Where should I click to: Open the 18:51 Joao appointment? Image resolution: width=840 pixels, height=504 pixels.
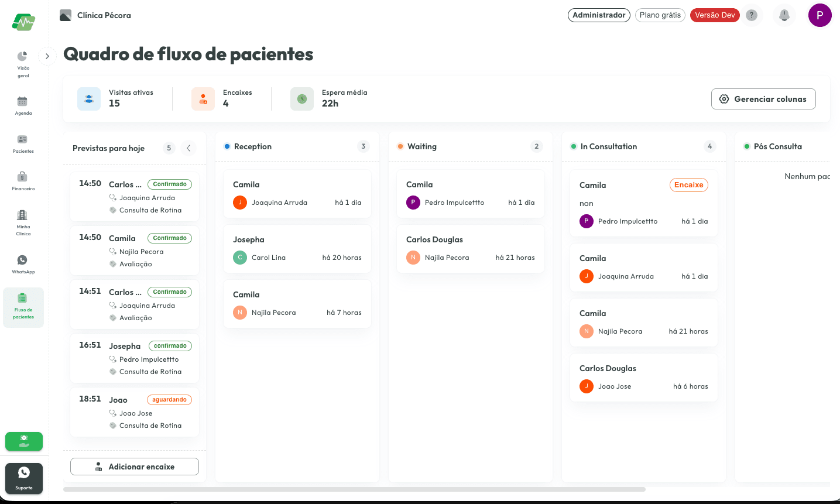coord(135,412)
